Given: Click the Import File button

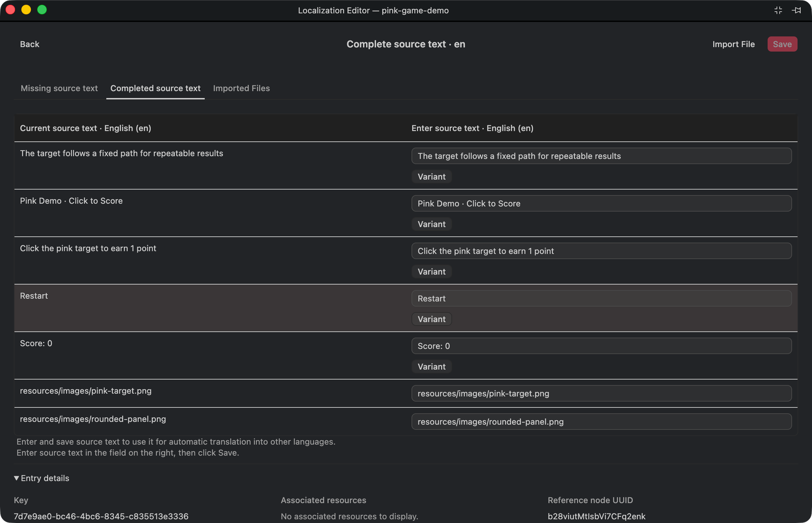Looking at the screenshot, I should [734, 44].
